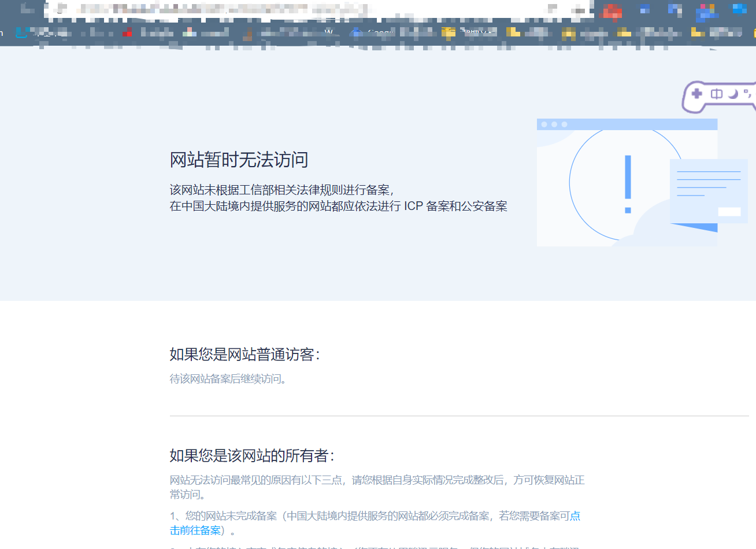Click the document card in the illustration
The width and height of the screenshot is (756, 549).
tap(708, 191)
